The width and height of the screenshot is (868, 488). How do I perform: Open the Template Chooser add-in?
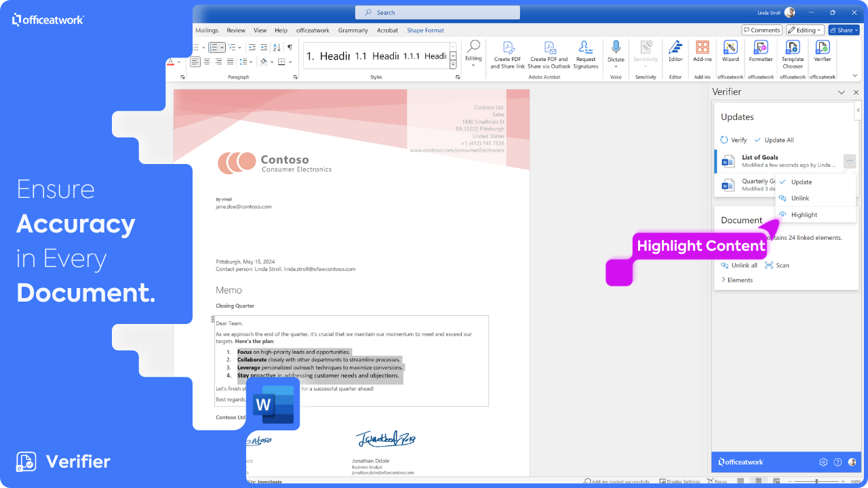click(x=793, y=54)
